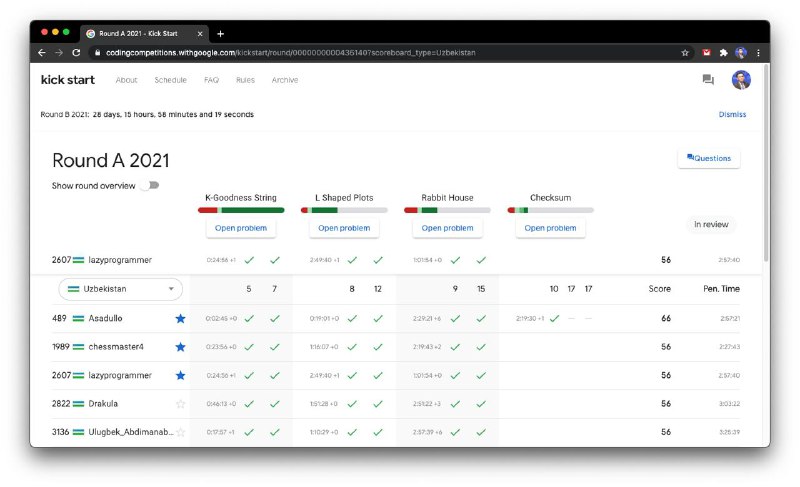800x487 pixels.
Task: Unstar lazyprogrammer in the Uzbekistan list
Action: 180,375
